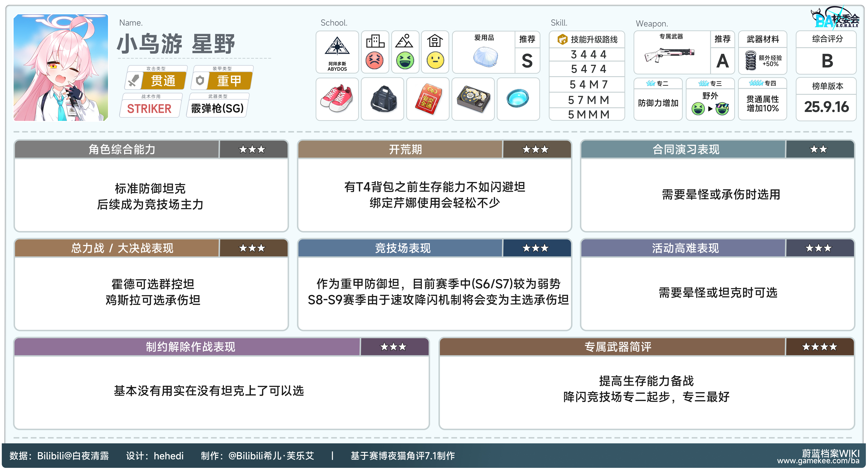Click the 贯通 attack type badge
868x470 pixels.
(x=163, y=80)
